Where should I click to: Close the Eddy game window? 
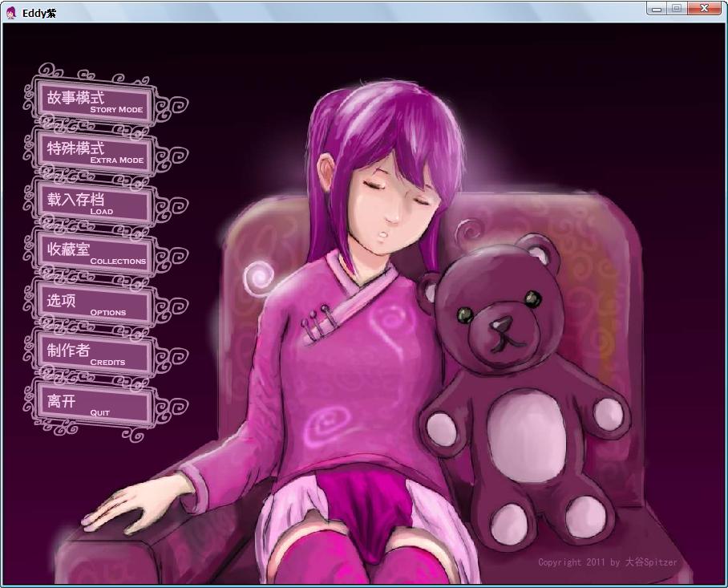[704, 9]
